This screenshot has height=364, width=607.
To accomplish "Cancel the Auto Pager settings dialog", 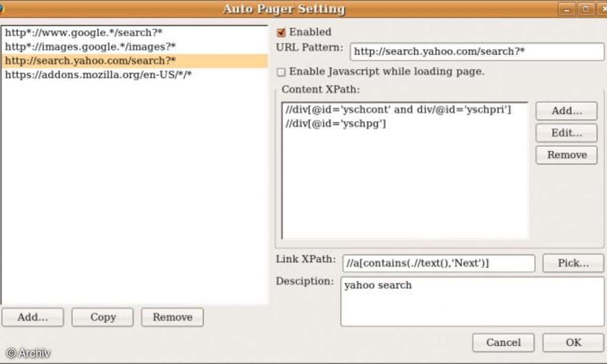I will tap(503, 343).
